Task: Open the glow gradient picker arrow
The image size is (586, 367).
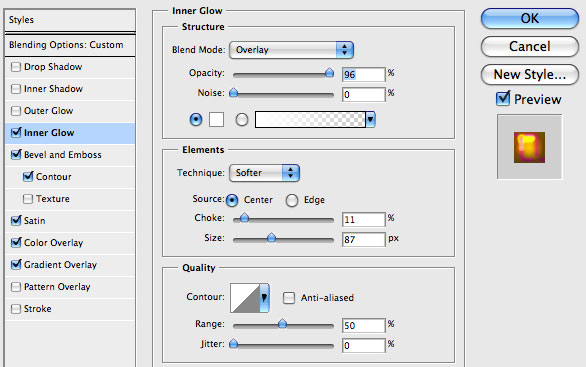Action: pyautogui.click(x=370, y=120)
